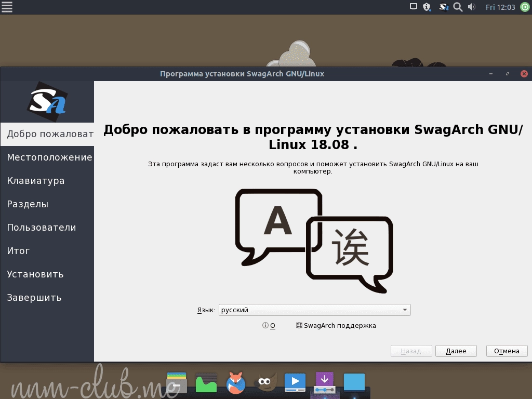Close the installer window
Screen dimensions: 532x399
(x=524, y=74)
